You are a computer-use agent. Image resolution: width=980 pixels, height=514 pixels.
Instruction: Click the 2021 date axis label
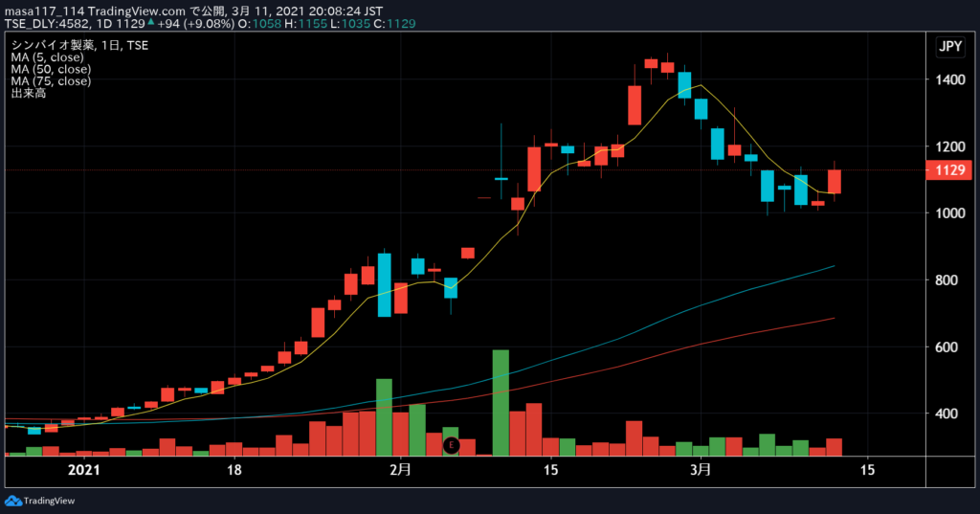pyautogui.click(x=84, y=470)
